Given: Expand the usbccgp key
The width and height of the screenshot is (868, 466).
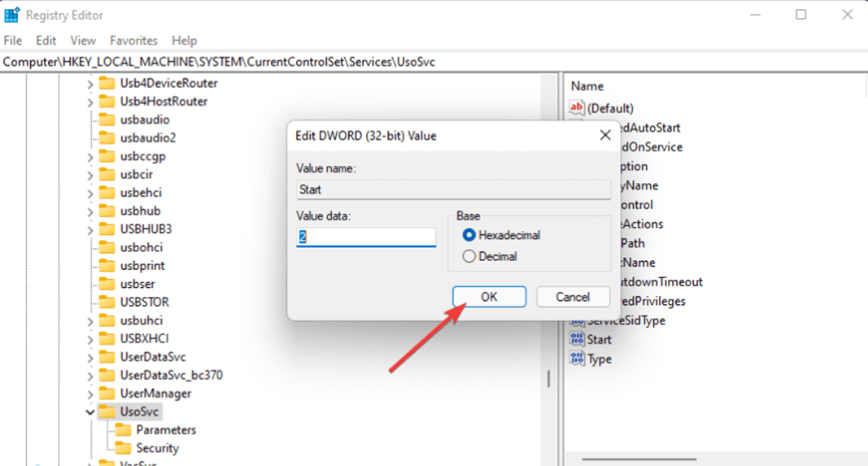Looking at the screenshot, I should (x=89, y=157).
